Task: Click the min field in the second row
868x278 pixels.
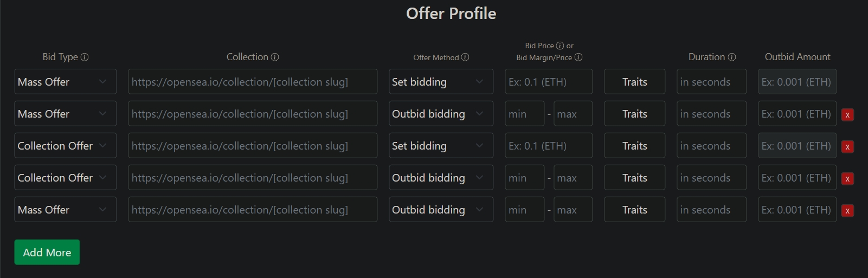Action: pos(524,114)
